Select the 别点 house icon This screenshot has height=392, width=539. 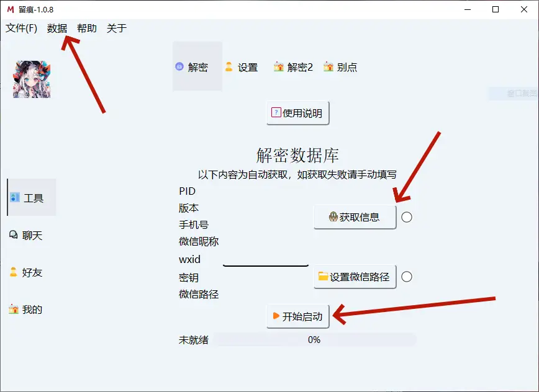(328, 66)
